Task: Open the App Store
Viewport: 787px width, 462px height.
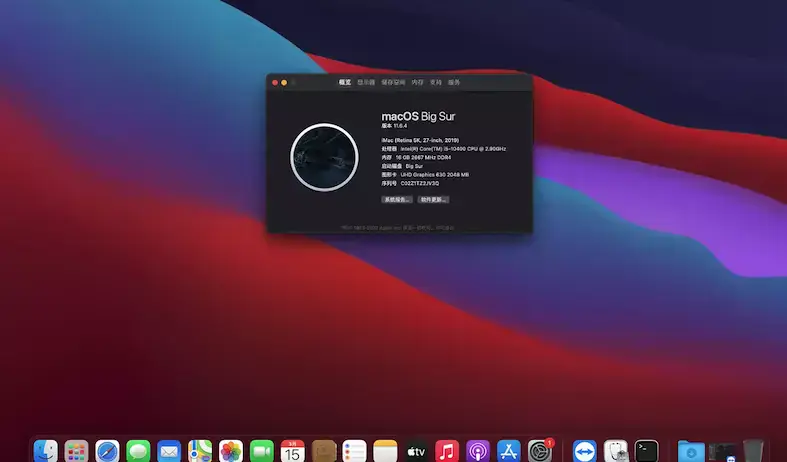Action: 509,451
